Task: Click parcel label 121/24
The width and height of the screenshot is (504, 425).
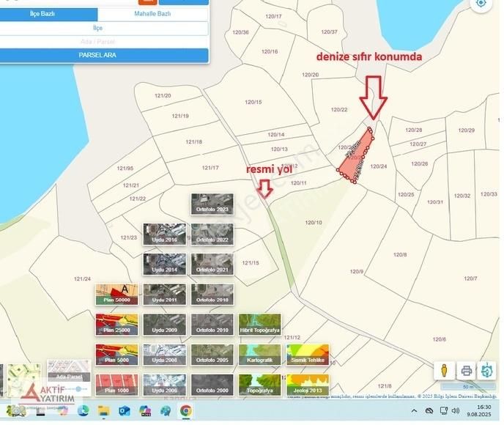Action: tap(82, 278)
